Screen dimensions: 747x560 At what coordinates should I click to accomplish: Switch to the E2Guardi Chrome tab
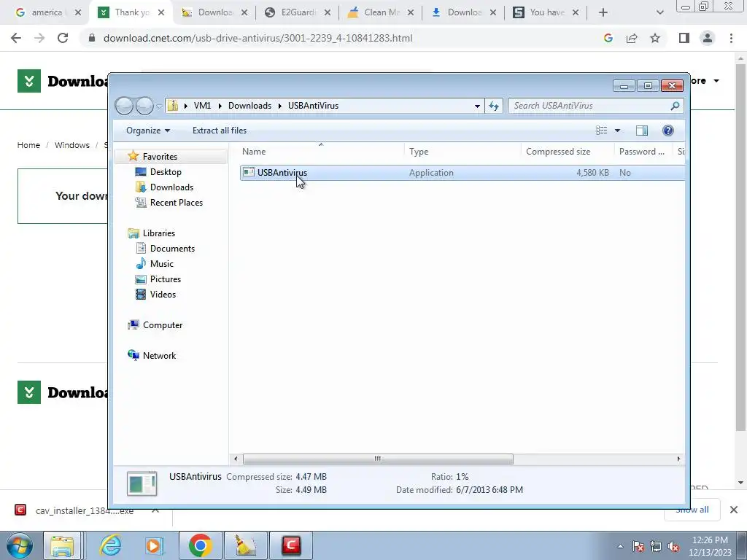pyautogui.click(x=298, y=12)
